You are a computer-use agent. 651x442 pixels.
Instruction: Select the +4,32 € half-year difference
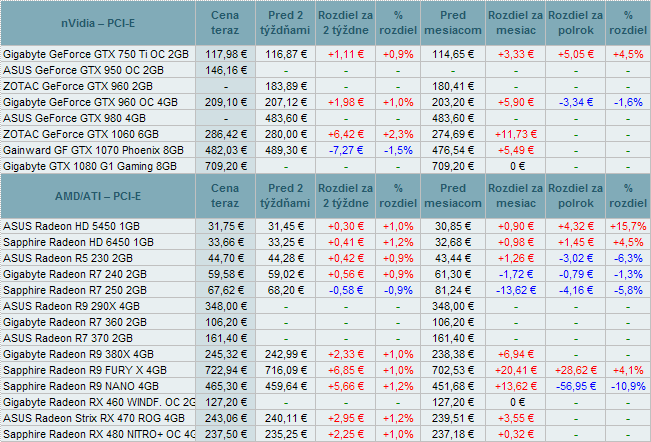pos(576,226)
